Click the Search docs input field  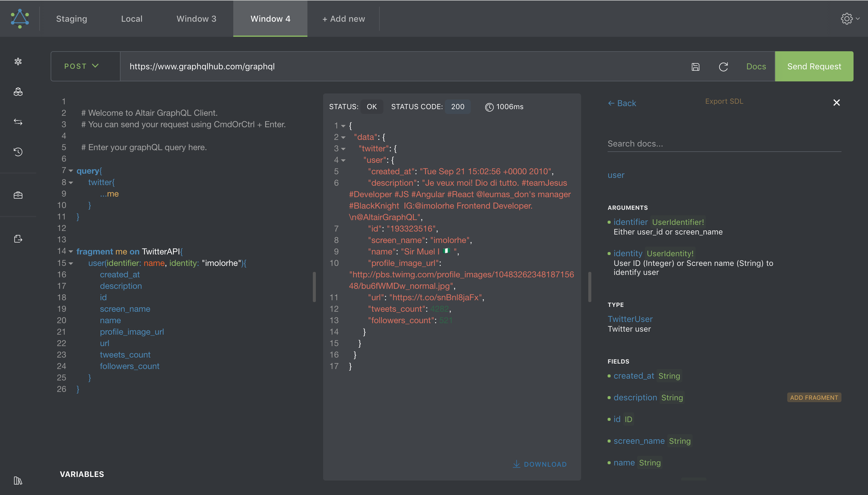724,144
